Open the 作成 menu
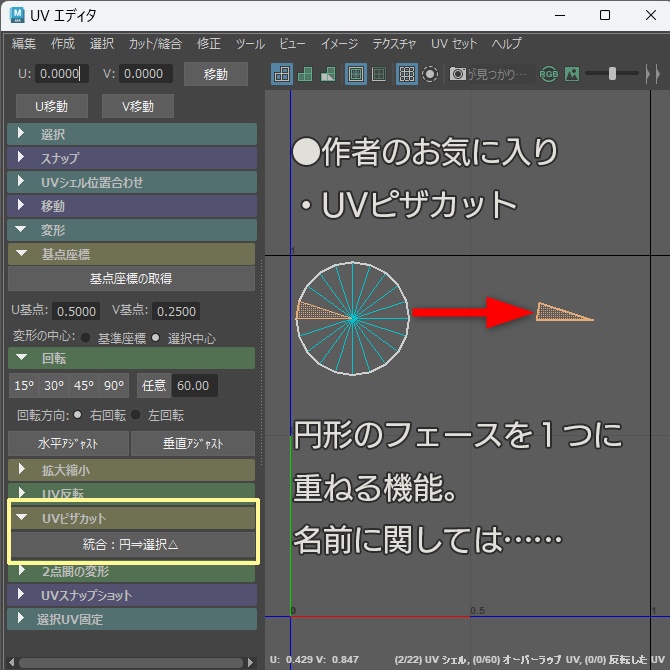The height and width of the screenshot is (670, 670). coord(63,43)
